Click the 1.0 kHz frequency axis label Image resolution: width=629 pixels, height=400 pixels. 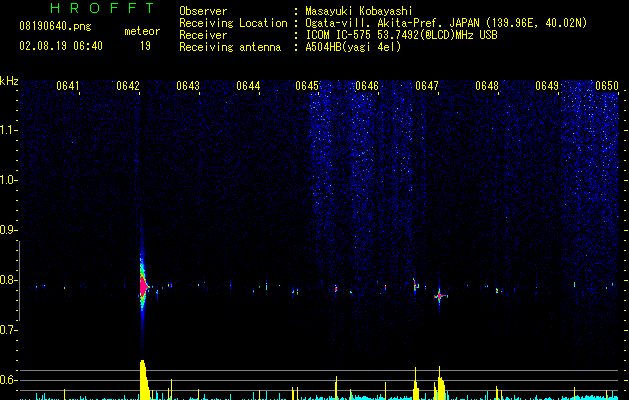[8, 181]
